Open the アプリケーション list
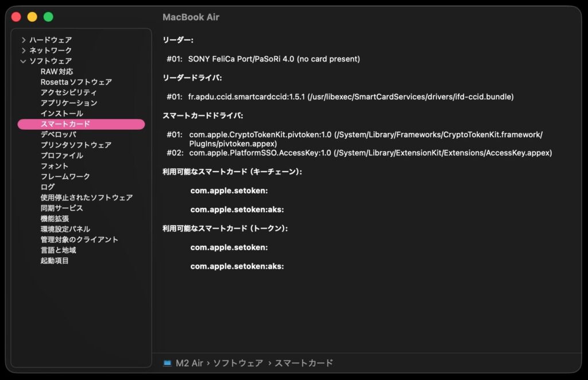Image resolution: width=588 pixels, height=380 pixels. (68, 103)
